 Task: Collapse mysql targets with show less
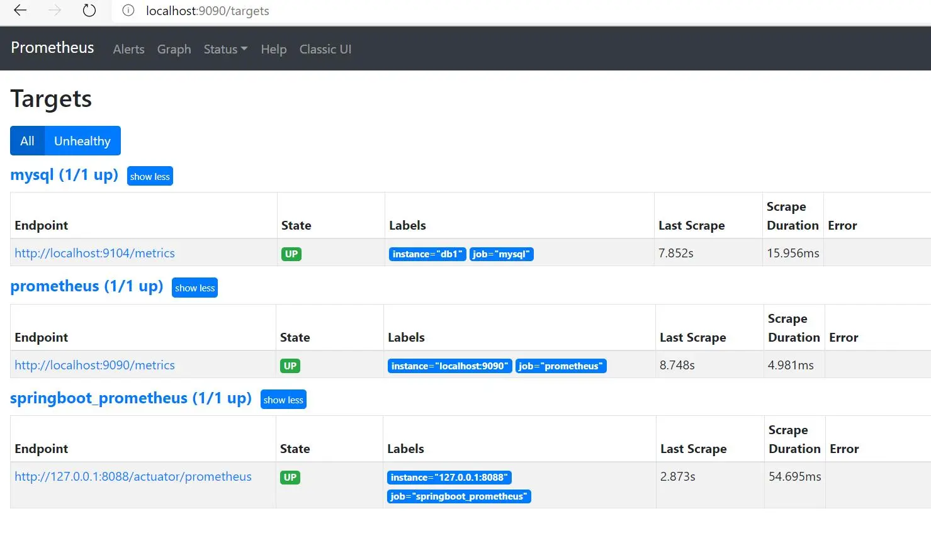click(x=150, y=176)
